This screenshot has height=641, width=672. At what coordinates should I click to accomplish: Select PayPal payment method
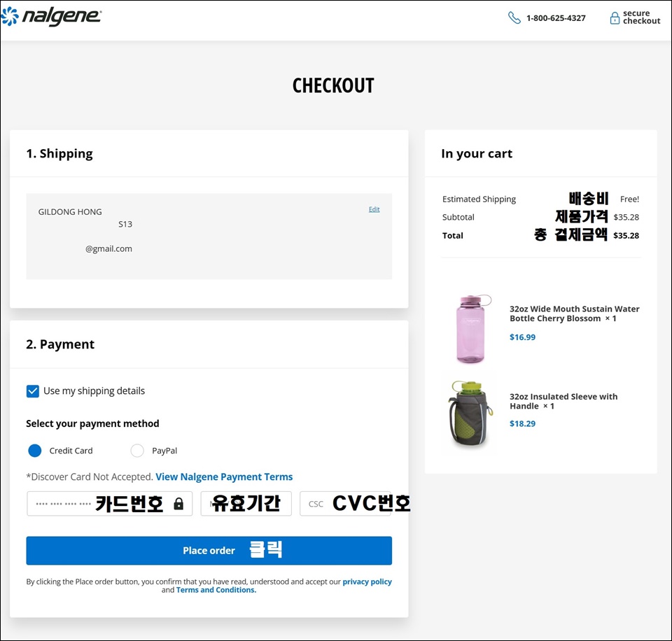[x=137, y=451]
